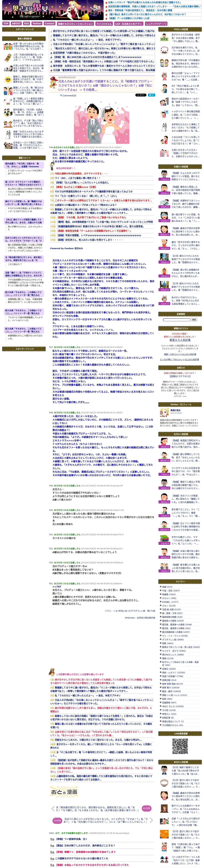Open the Contact navigation tab

tap(50, 24)
